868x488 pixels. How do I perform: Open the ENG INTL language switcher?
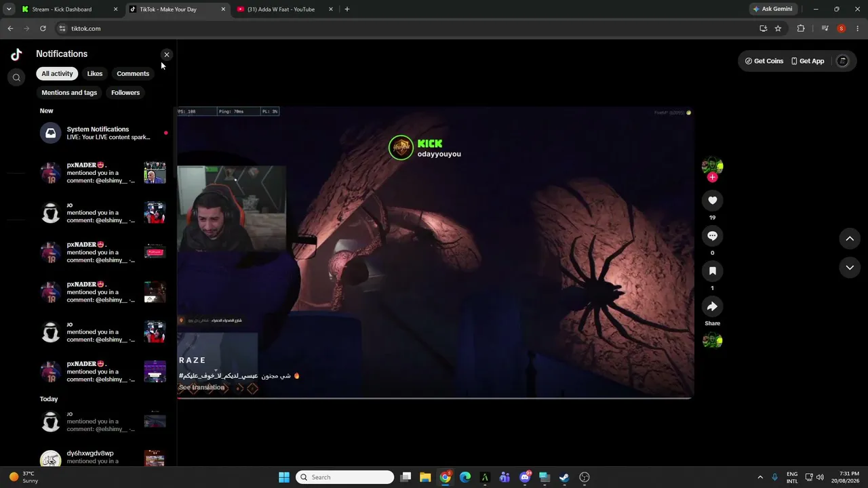coord(792,477)
